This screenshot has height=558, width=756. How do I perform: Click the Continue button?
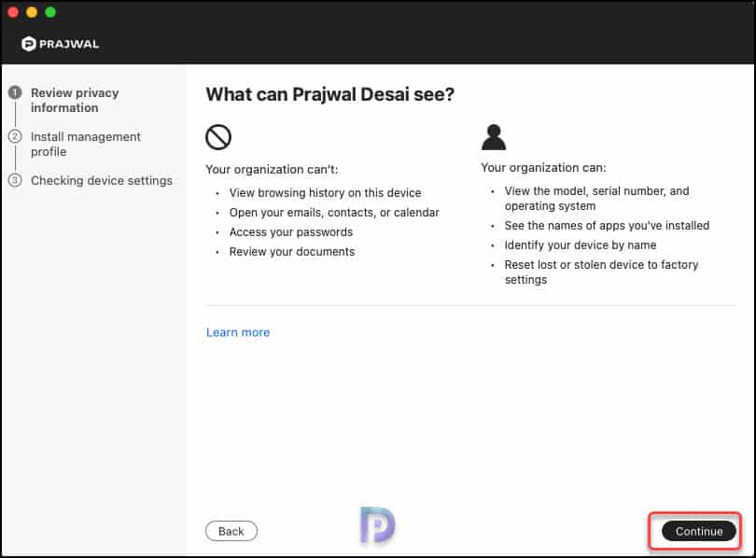tap(699, 531)
